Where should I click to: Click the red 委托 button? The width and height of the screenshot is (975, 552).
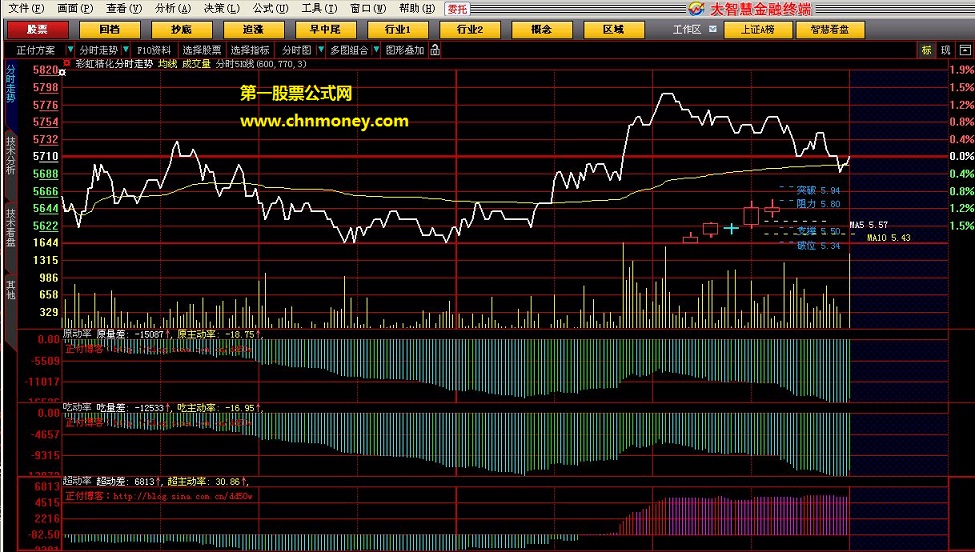457,9
